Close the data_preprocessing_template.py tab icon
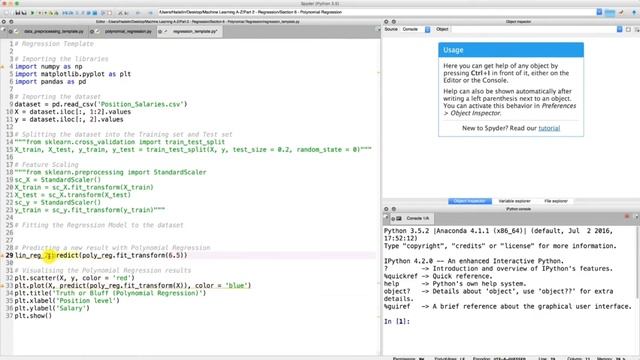 (x=11, y=31)
